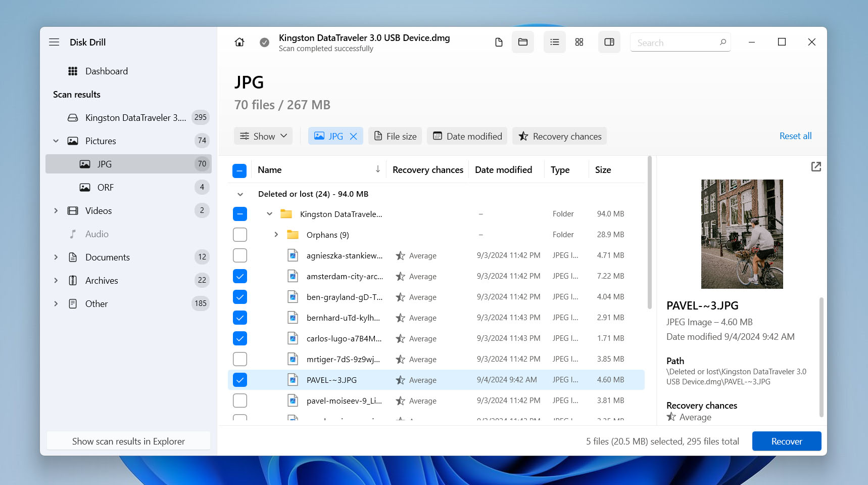Open the Show filter dropdown

263,136
